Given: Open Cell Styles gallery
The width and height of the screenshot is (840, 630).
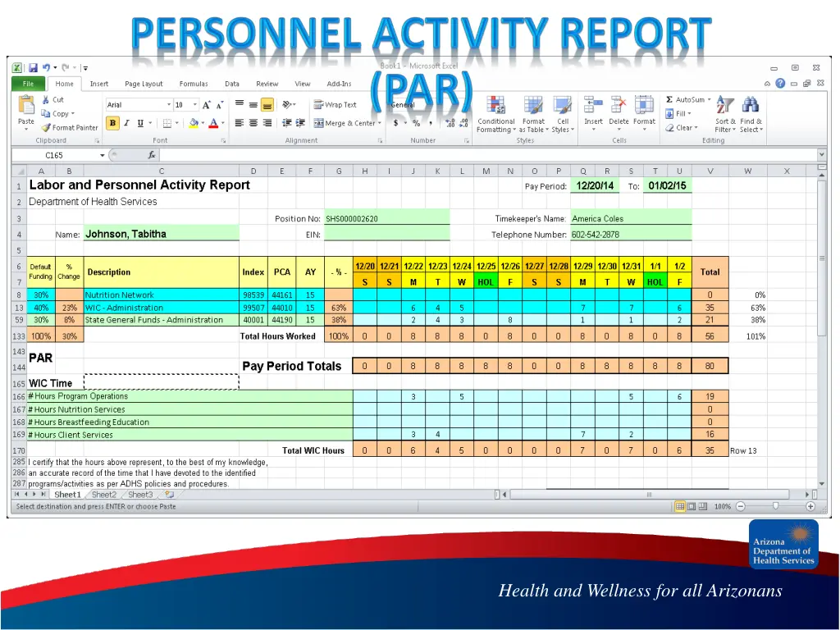Looking at the screenshot, I should [563, 115].
